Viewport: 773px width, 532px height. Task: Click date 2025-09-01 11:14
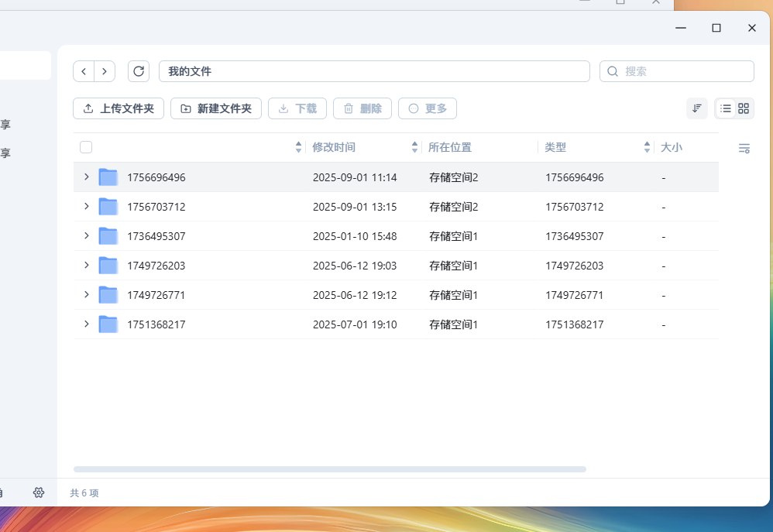click(355, 177)
